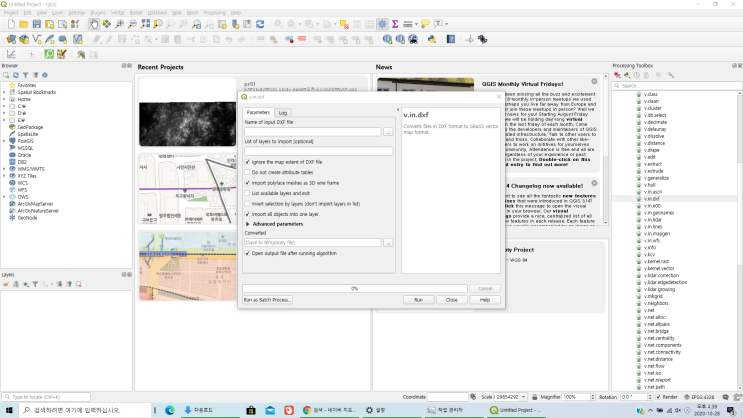Click the Help Contents icon in toolbar

[x=451, y=39]
